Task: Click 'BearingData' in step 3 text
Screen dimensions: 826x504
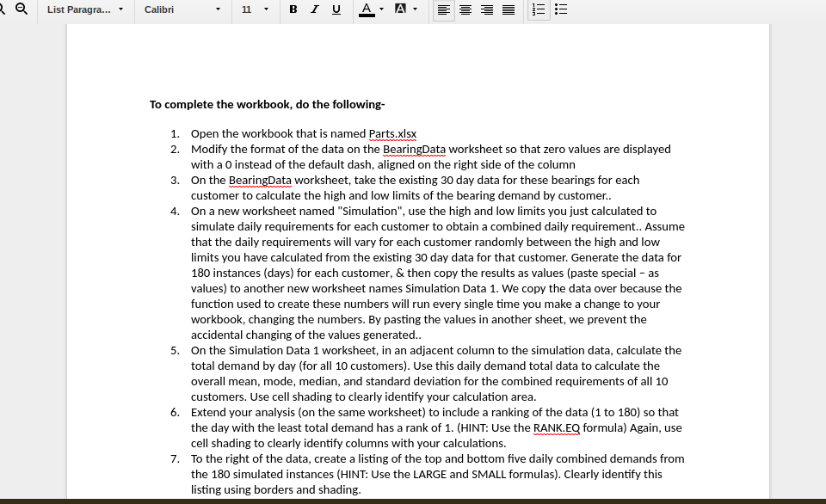Action: (260, 180)
